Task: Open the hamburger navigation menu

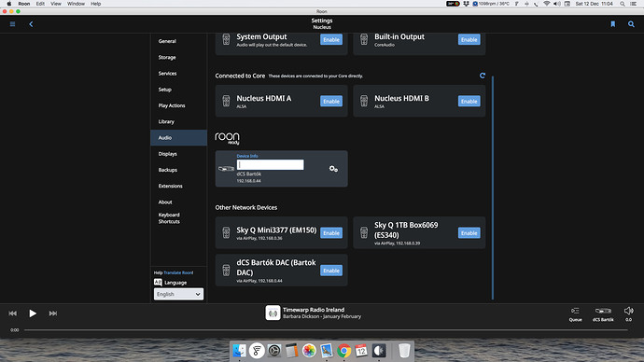Action: 12,24
